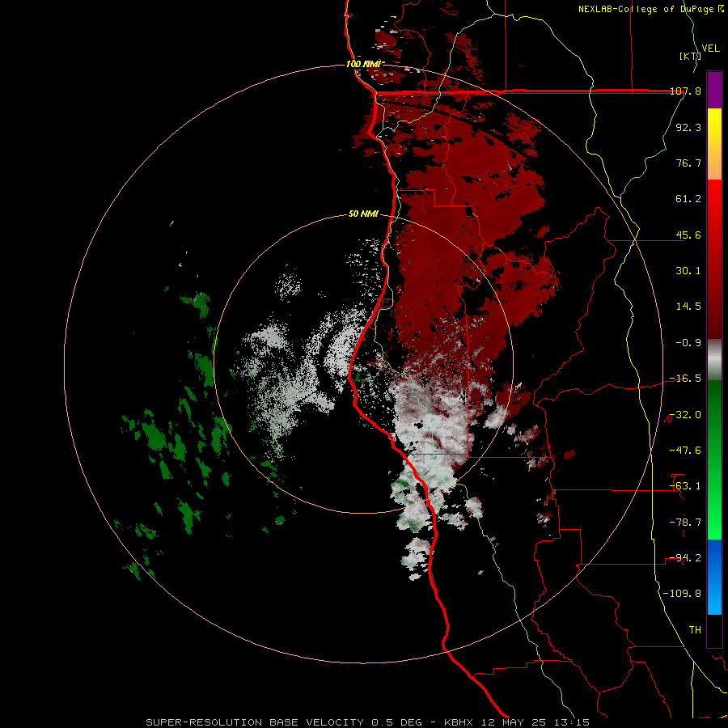Viewport: 728px width, 728px height.
Task: Click the -16.5 legend value
Action: (x=685, y=379)
